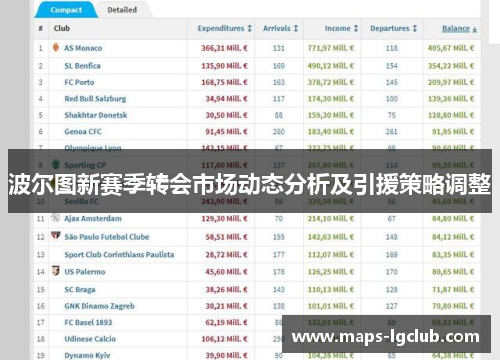Click São Paulo expenditures 58,51 Mill. €
500x362 pixels.
227,237
